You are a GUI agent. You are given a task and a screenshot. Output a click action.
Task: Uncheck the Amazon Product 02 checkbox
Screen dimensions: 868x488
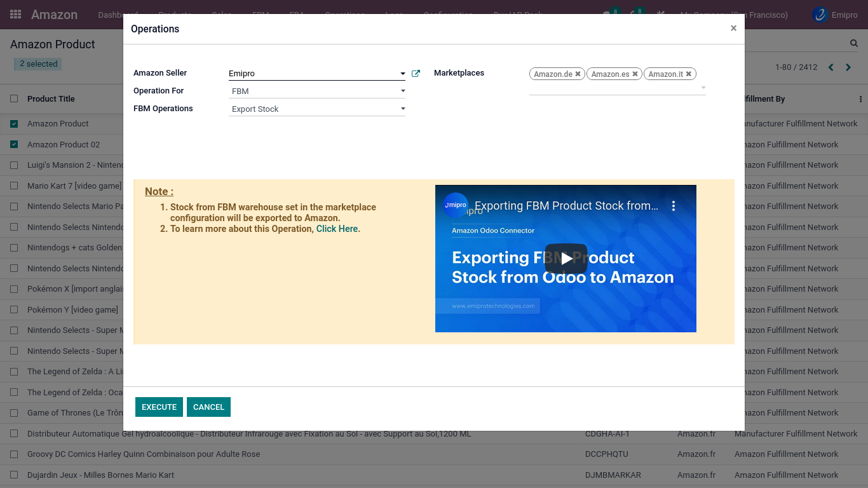pyautogui.click(x=14, y=145)
